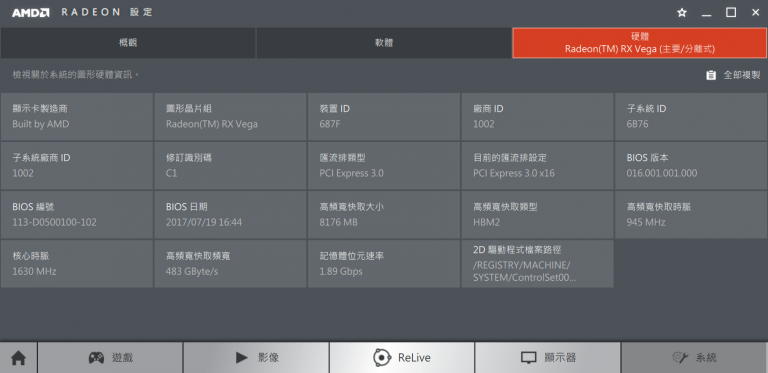Select the 硬體 Radeon RX Vega tab
Viewport: 768px width, 373px height.
click(640, 43)
